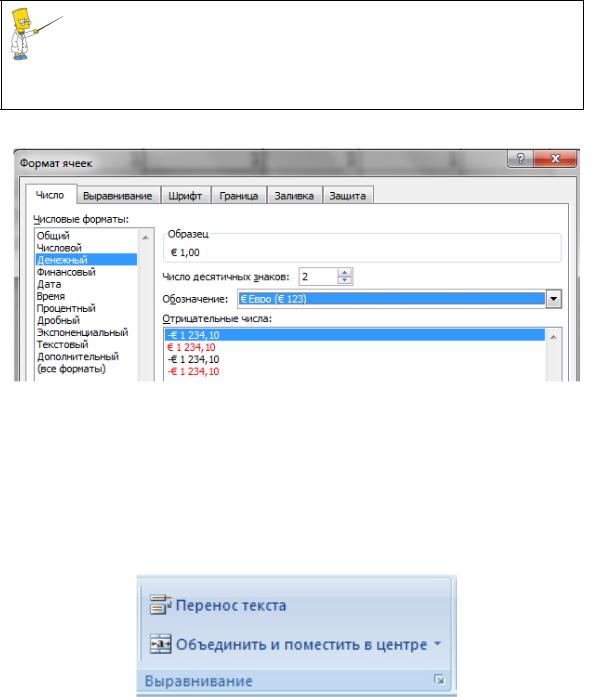Close the Формат ячеек dialog

(555, 158)
